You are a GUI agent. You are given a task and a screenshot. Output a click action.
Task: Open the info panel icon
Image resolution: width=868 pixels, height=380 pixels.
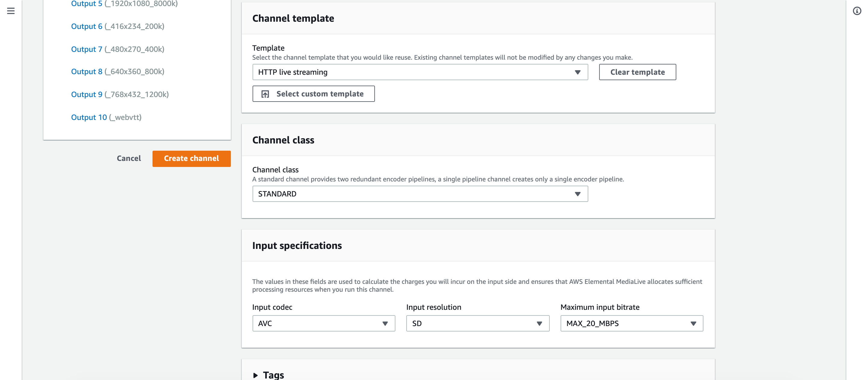pos(857,11)
